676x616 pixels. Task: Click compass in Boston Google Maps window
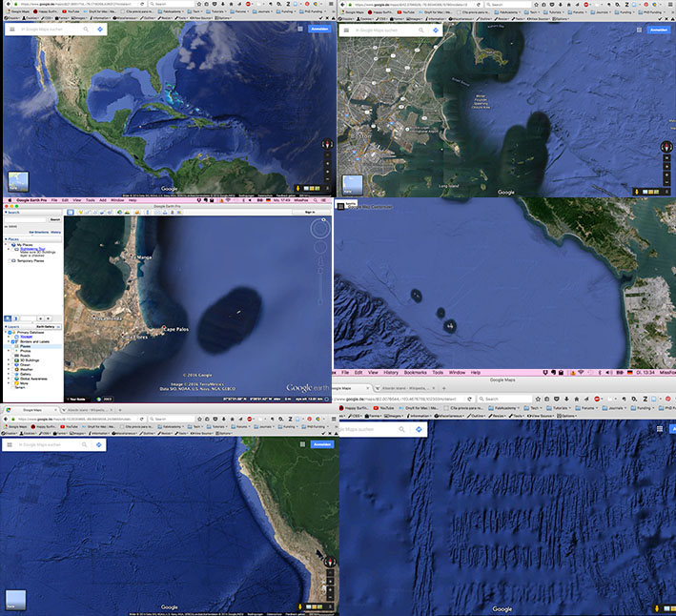coord(666,147)
